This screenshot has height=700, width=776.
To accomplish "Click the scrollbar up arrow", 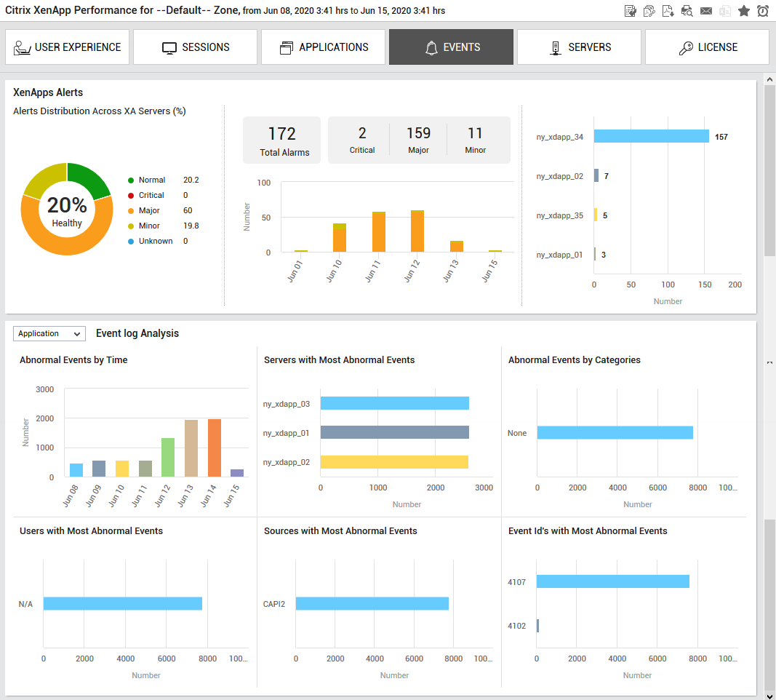I will point(769,79).
